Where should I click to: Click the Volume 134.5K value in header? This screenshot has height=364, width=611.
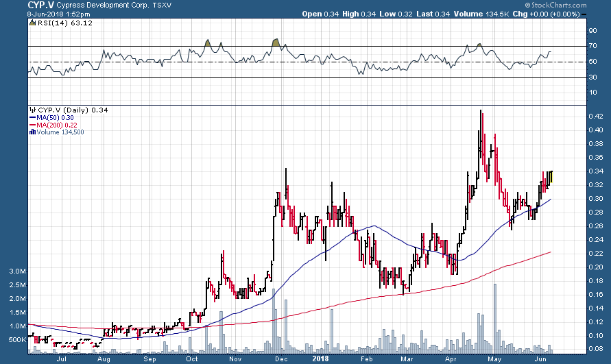481,14
